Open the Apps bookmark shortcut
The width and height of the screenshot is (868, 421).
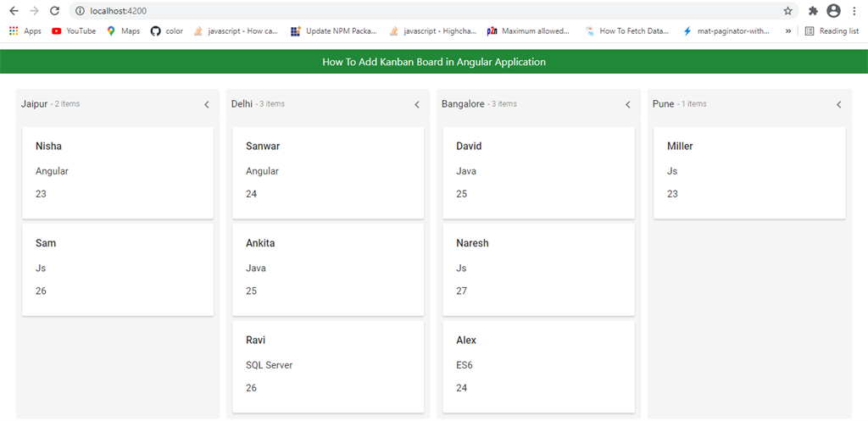click(25, 31)
